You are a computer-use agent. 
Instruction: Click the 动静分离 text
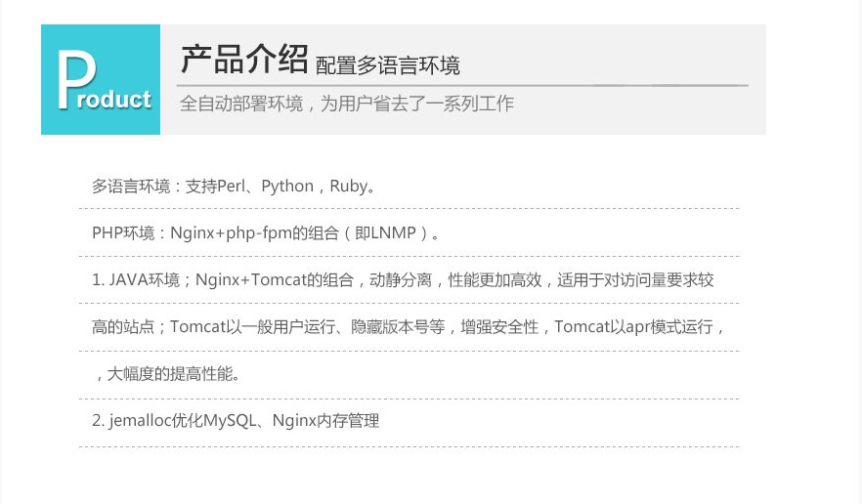pyautogui.click(x=401, y=280)
